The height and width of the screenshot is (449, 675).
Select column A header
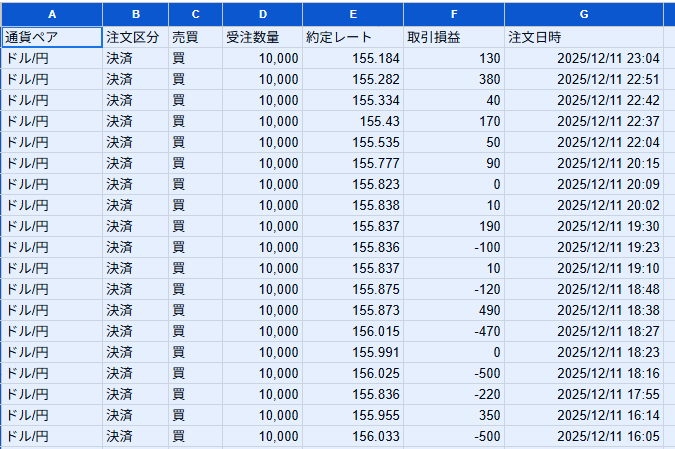pyautogui.click(x=52, y=14)
